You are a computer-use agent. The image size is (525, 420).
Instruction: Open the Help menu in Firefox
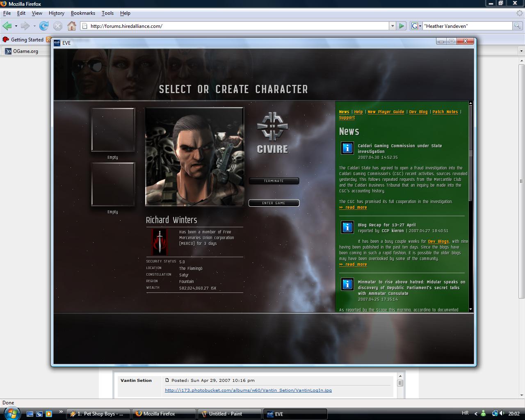pyautogui.click(x=125, y=13)
